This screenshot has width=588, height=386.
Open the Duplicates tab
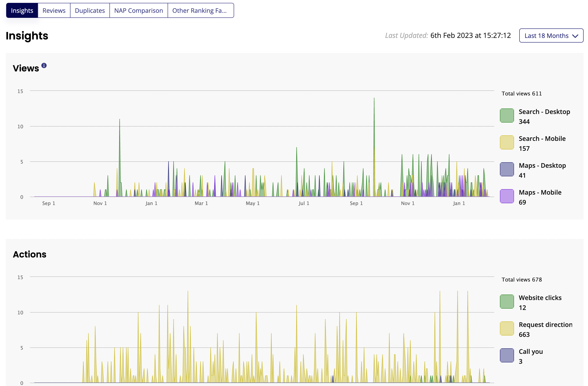click(90, 11)
